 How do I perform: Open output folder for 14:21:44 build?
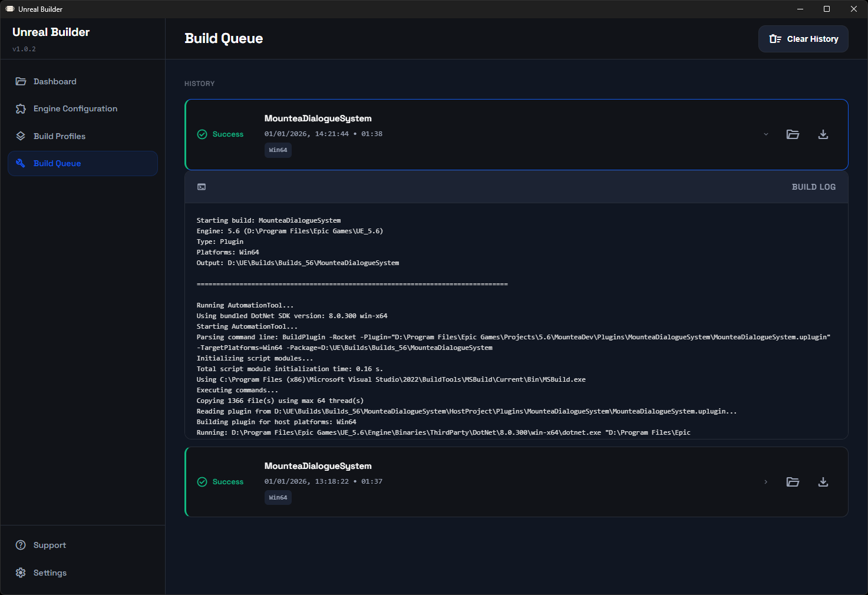tap(793, 134)
